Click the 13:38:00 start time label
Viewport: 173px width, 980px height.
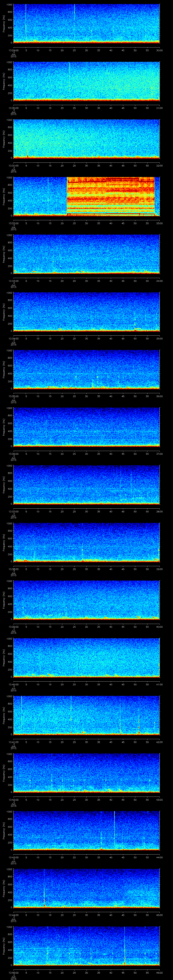pyautogui.click(x=13, y=569)
